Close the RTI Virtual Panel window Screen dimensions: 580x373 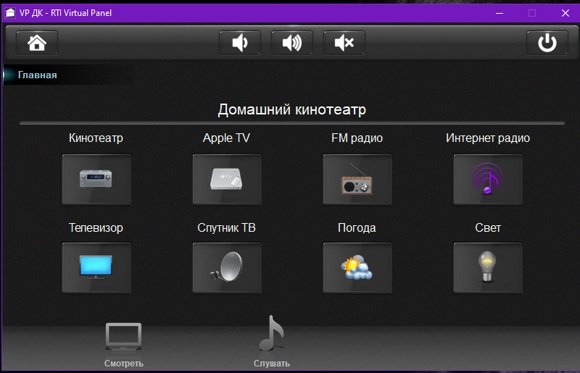[565, 13]
